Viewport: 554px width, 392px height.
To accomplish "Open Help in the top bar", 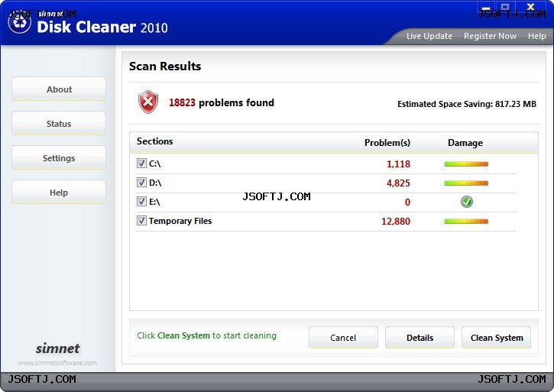I will tap(536, 36).
